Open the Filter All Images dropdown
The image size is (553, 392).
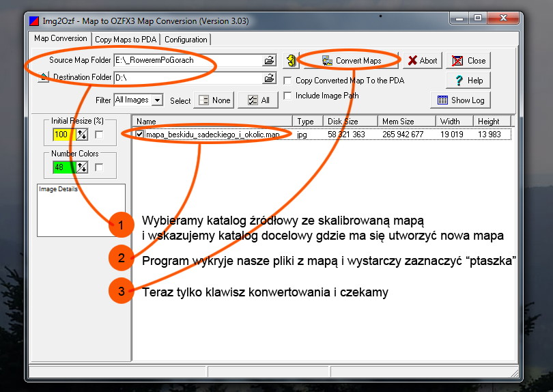coord(157,100)
